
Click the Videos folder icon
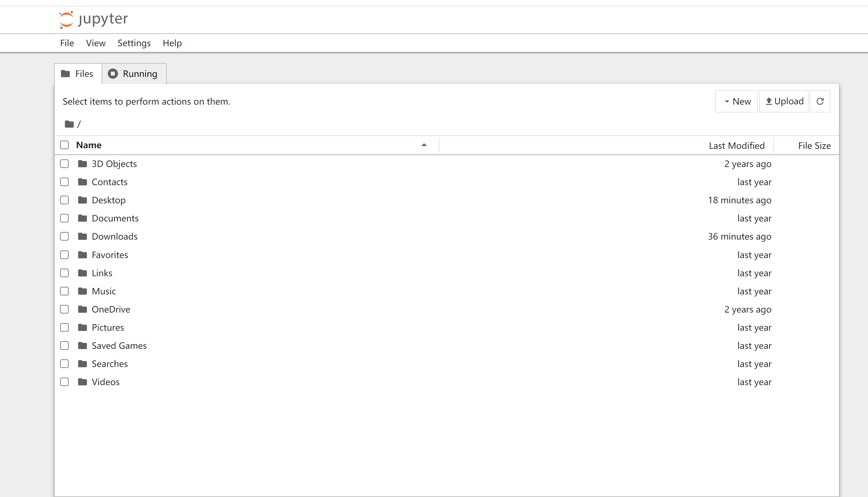pos(82,382)
